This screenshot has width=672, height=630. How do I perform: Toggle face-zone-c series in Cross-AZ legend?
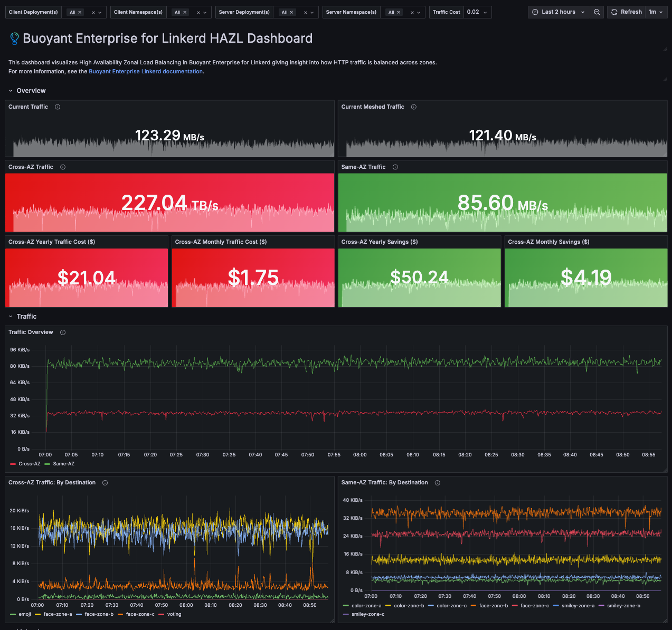[x=140, y=614]
